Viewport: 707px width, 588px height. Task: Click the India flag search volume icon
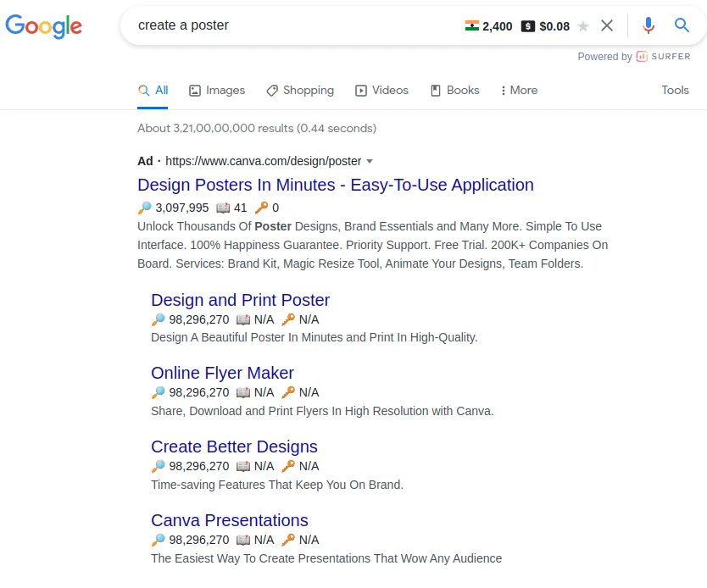pyautogui.click(x=472, y=26)
